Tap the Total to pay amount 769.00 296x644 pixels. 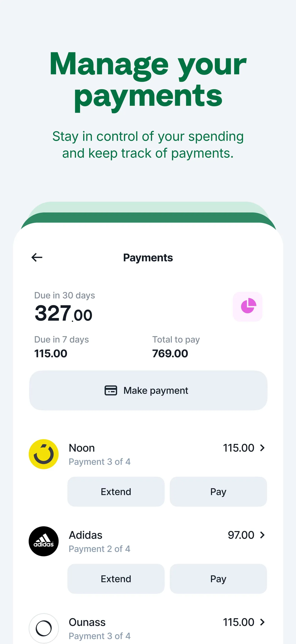pyautogui.click(x=170, y=353)
